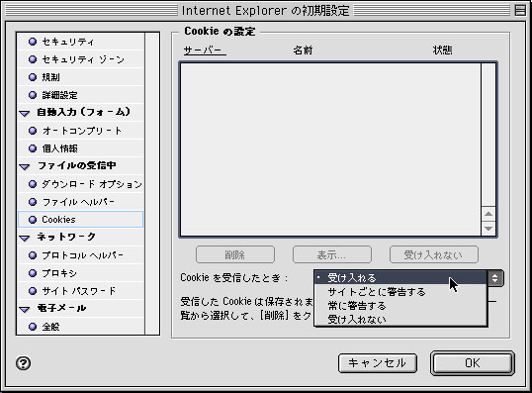
Task: Click the キャンセル button
Action: click(x=378, y=363)
